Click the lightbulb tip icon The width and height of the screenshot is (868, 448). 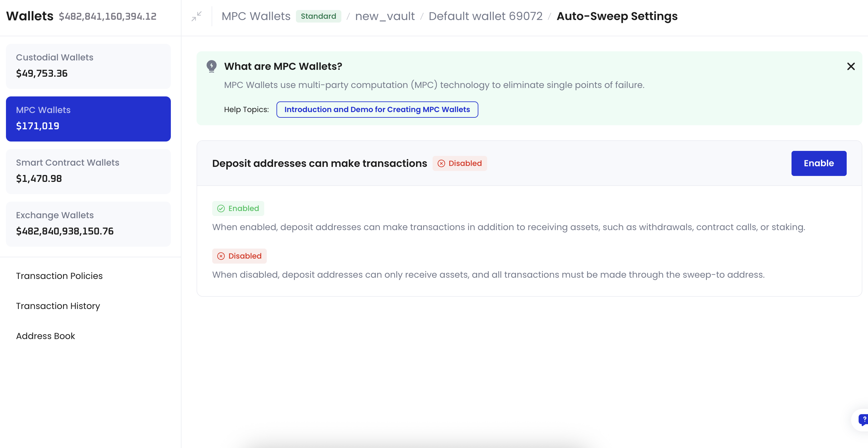point(212,66)
